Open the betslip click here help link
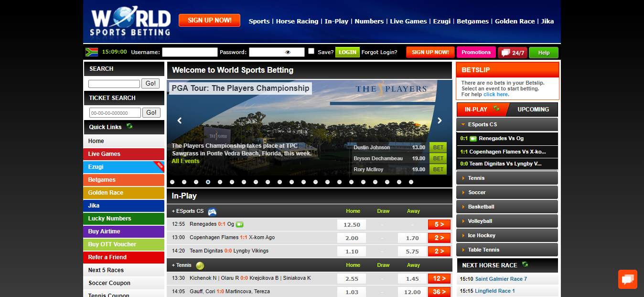 [495, 94]
